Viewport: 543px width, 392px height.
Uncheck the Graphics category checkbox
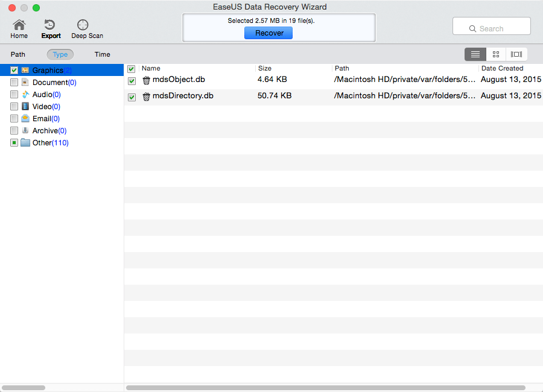click(14, 71)
